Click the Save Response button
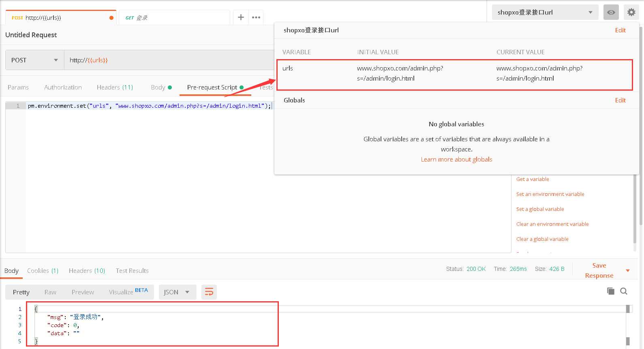 tap(599, 270)
